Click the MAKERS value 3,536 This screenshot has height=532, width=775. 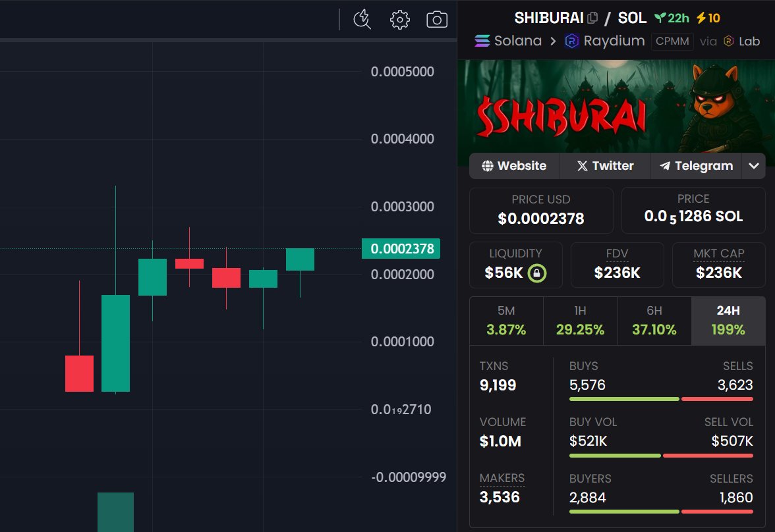500,497
